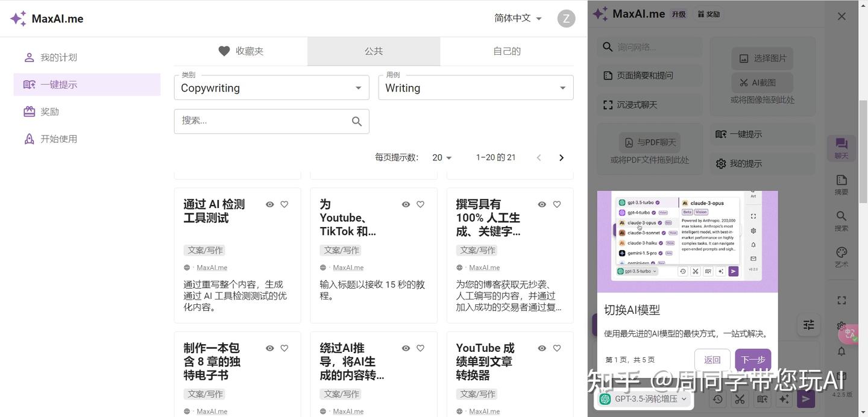
Task: Open chat history via the clock icon
Action: (717, 399)
